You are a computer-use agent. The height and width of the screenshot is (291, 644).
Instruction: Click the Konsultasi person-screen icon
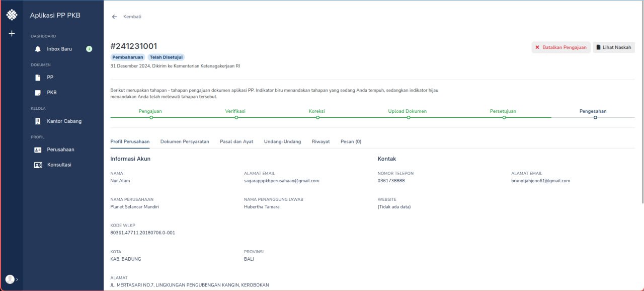[38, 165]
